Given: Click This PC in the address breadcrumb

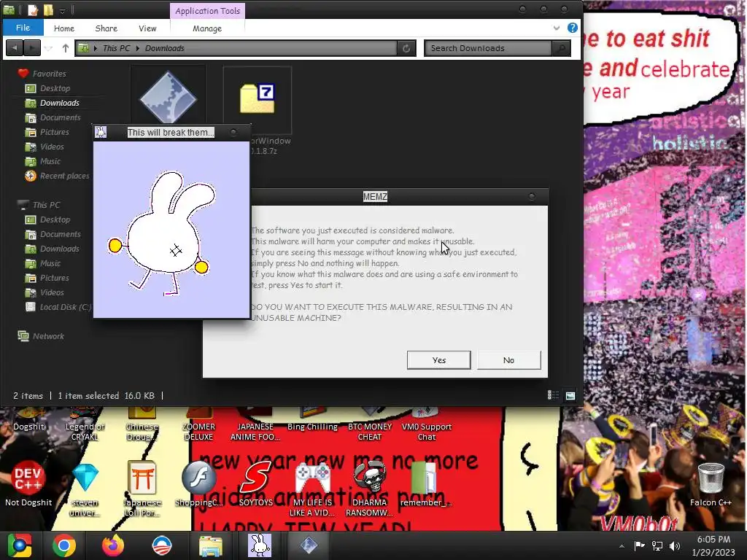Looking at the screenshot, I should click(116, 48).
